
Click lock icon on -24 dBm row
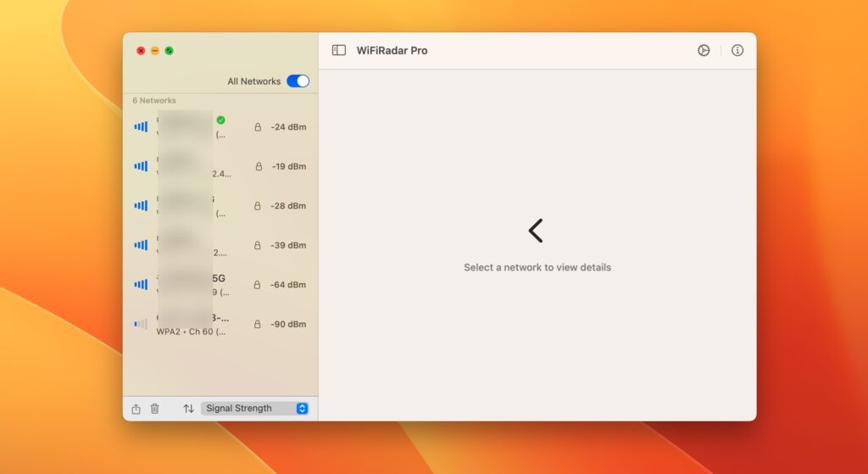258,127
